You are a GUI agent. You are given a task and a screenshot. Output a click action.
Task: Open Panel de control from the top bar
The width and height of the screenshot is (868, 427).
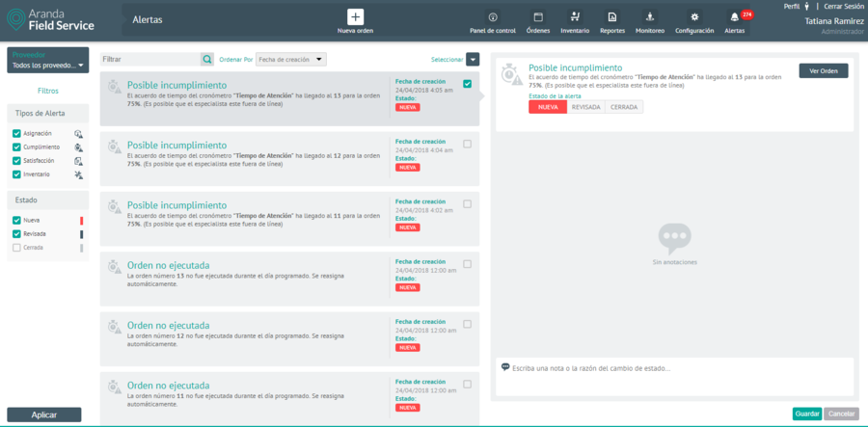pyautogui.click(x=493, y=17)
